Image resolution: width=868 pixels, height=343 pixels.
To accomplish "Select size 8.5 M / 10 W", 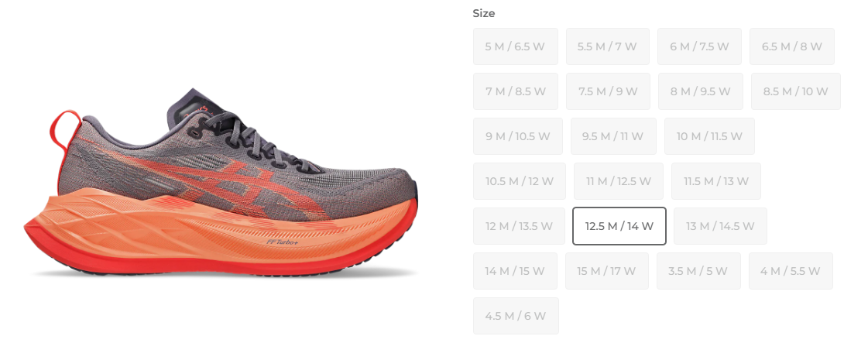I will [795, 91].
